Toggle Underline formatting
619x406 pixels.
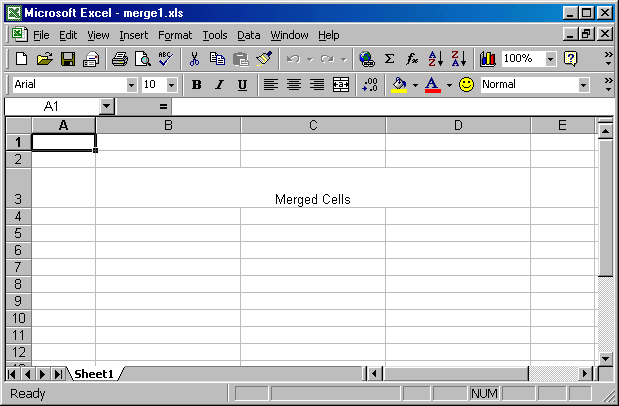coord(242,85)
